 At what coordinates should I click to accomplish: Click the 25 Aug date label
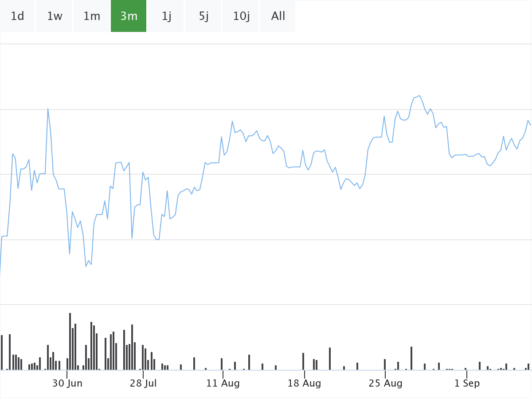click(x=385, y=383)
